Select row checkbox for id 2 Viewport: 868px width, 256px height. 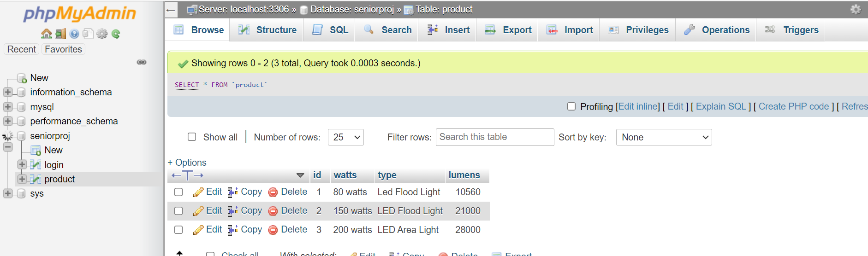(x=178, y=211)
